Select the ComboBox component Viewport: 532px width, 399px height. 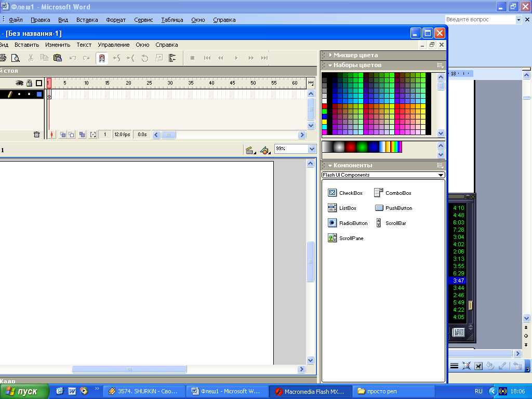(393, 193)
